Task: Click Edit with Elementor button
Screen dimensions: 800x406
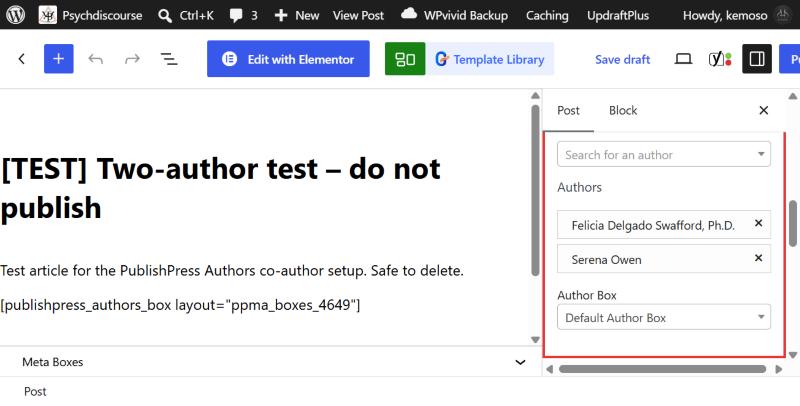Action: tap(288, 59)
